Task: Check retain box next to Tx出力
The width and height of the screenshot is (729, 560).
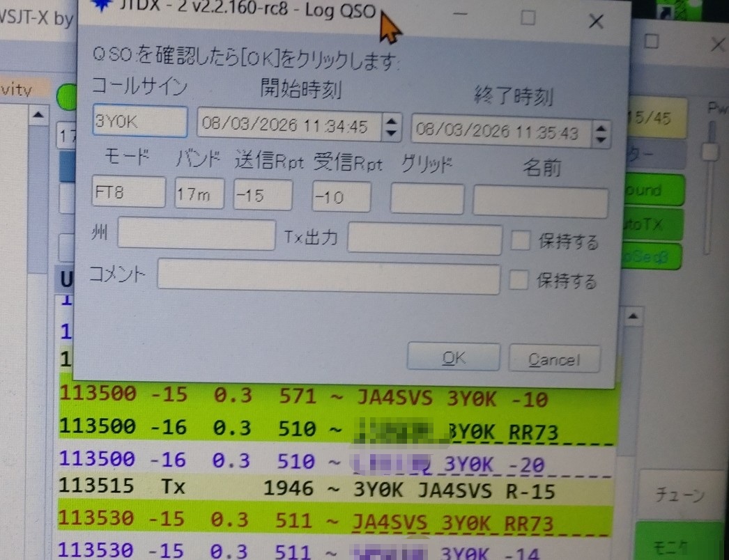Action: [x=520, y=240]
